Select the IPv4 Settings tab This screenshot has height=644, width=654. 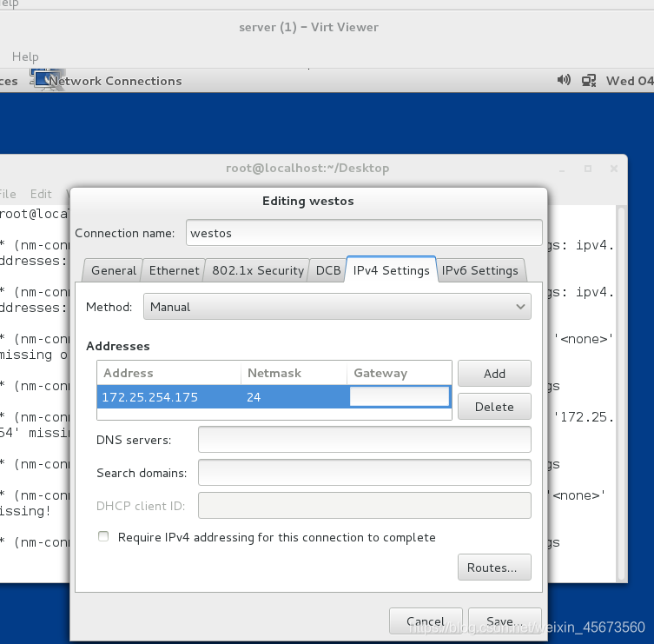[x=391, y=269]
